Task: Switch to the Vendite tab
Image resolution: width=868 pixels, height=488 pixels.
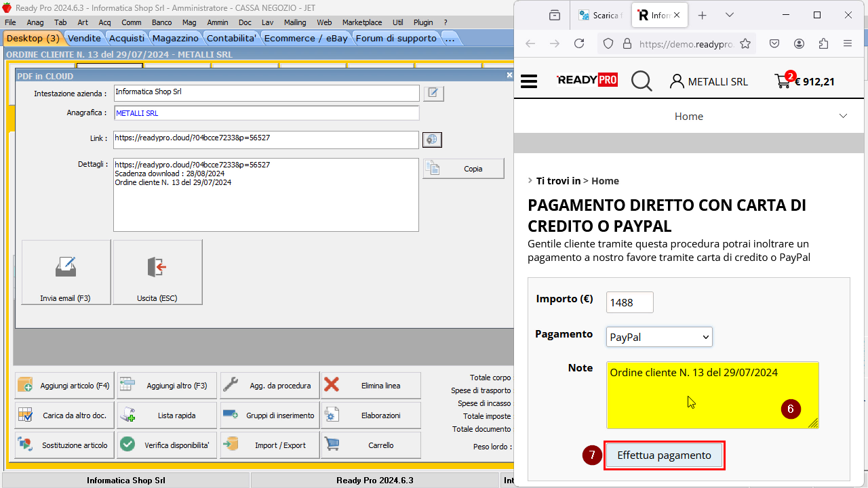Action: [x=85, y=38]
